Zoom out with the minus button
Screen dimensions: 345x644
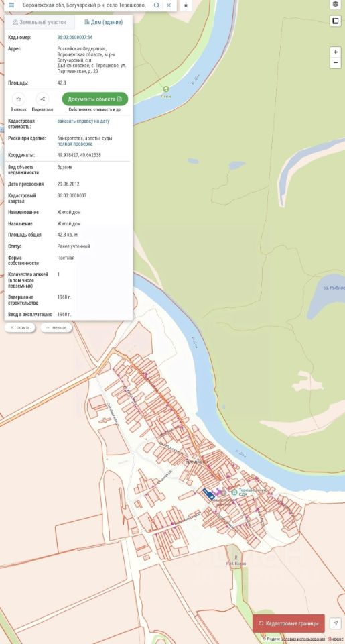(336, 63)
